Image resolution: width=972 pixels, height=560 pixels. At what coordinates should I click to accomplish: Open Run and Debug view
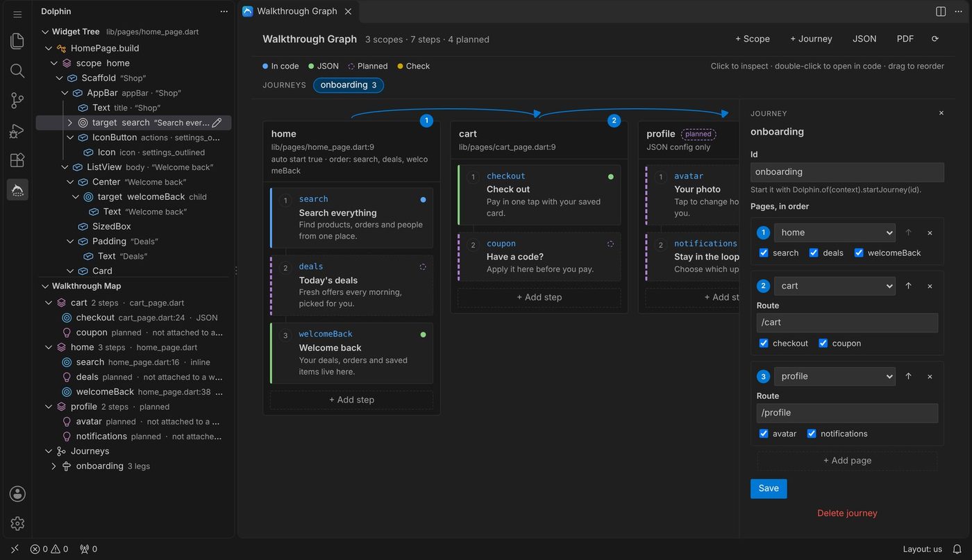[17, 130]
